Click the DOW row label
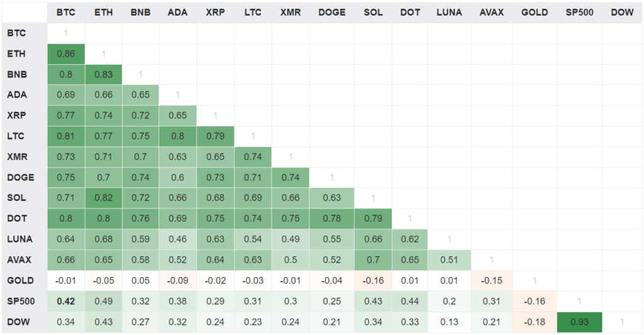 17,322
